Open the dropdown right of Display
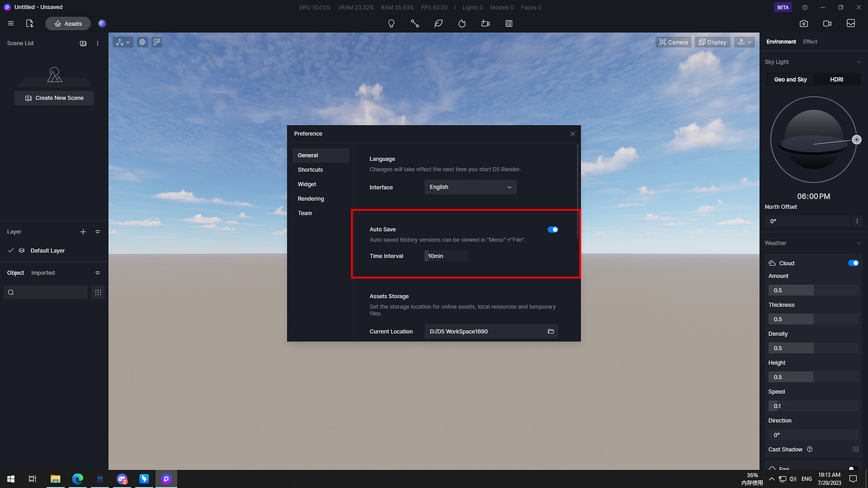The width and height of the screenshot is (868, 488). (745, 42)
